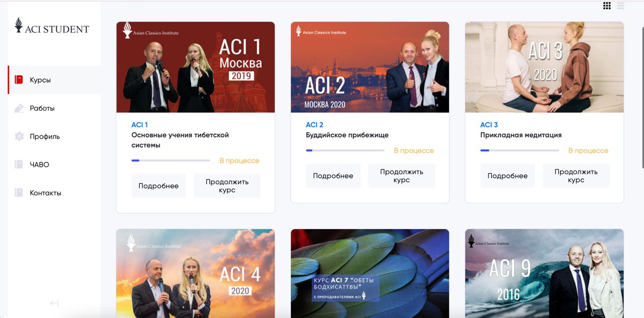Image resolution: width=644 pixels, height=318 pixels.
Task: Open the ACI 9 2016 course thumbnail
Action: coord(544,273)
